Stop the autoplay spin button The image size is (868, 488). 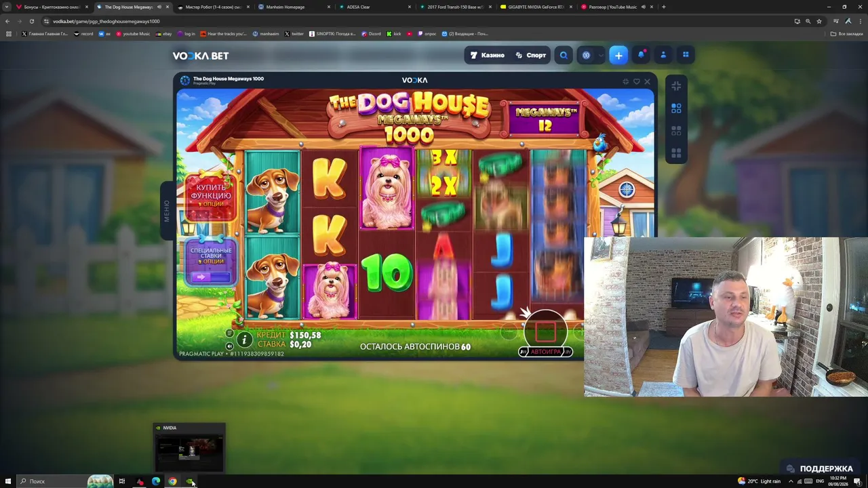(x=545, y=331)
